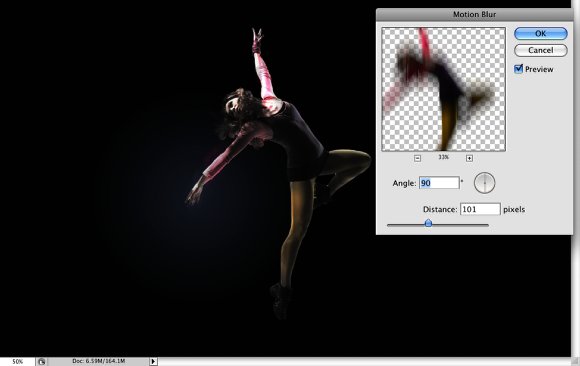Click the 33% preview zoom label
The width and height of the screenshot is (580, 366).
pyautogui.click(x=444, y=157)
